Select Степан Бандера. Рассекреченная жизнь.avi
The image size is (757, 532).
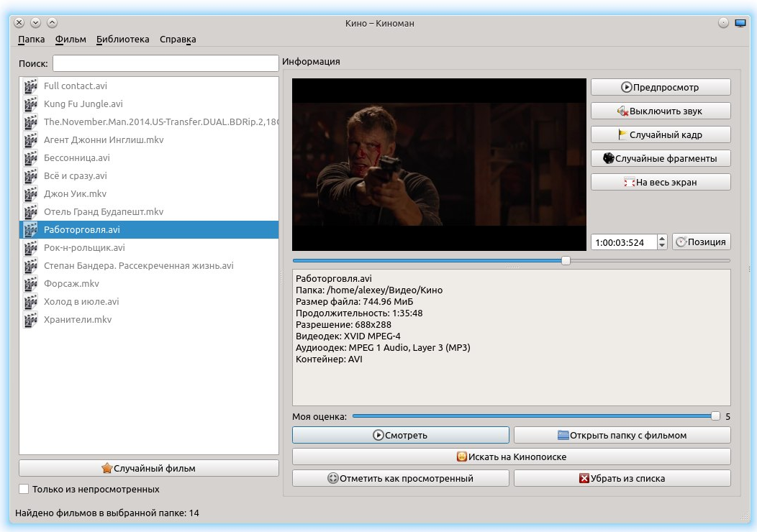(149, 265)
